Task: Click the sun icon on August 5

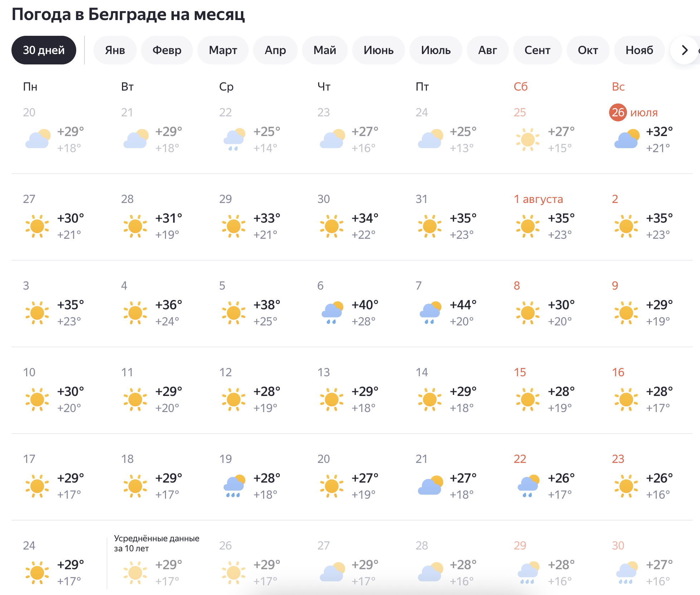Action: click(x=234, y=313)
